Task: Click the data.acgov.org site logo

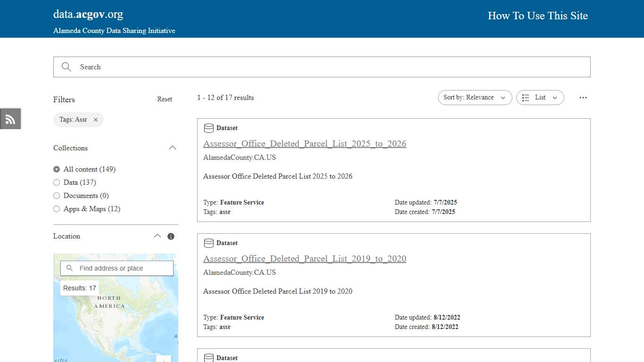Action: click(x=88, y=14)
